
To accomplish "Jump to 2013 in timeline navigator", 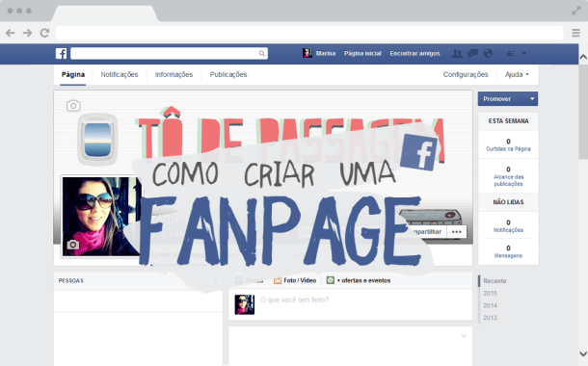I will click(490, 318).
